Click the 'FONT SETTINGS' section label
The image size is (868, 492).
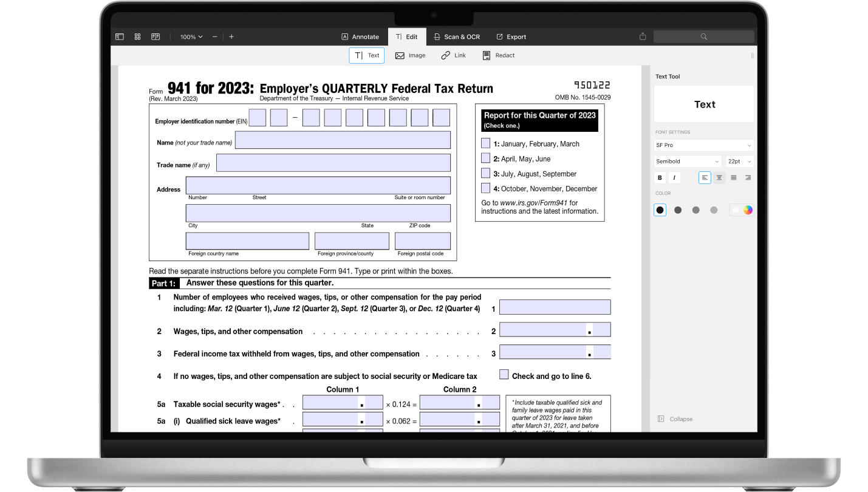[x=672, y=132]
